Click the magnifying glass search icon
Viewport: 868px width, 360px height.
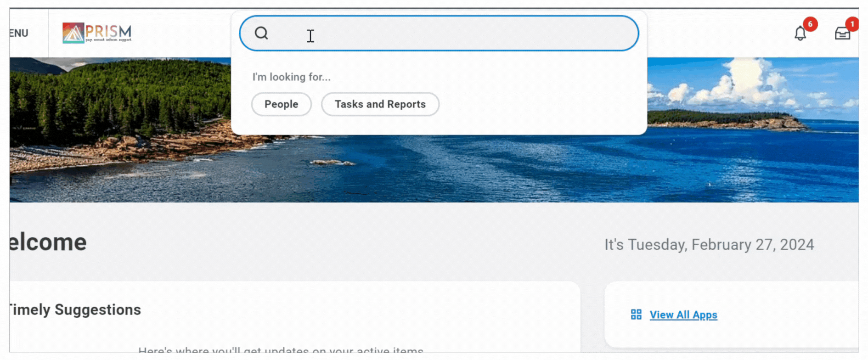261,33
